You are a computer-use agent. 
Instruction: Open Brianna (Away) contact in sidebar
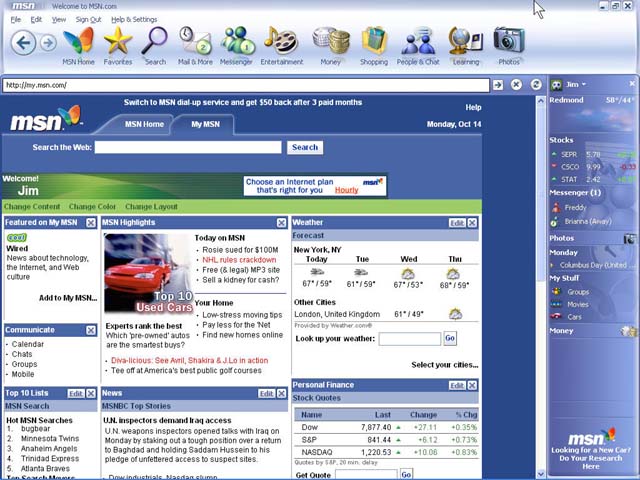[581, 221]
